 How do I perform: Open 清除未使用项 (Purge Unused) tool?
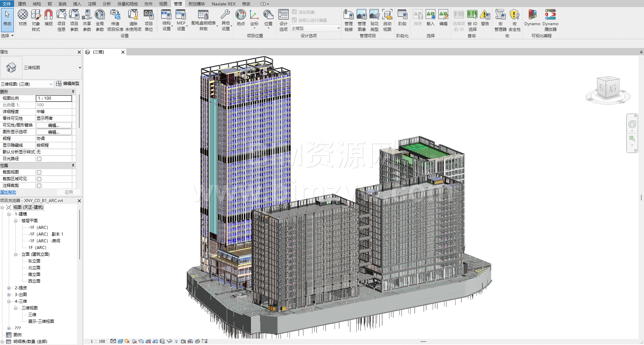[133, 20]
